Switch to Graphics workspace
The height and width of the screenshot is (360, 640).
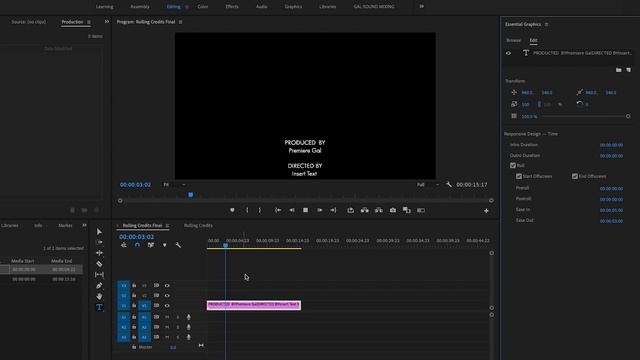point(293,7)
